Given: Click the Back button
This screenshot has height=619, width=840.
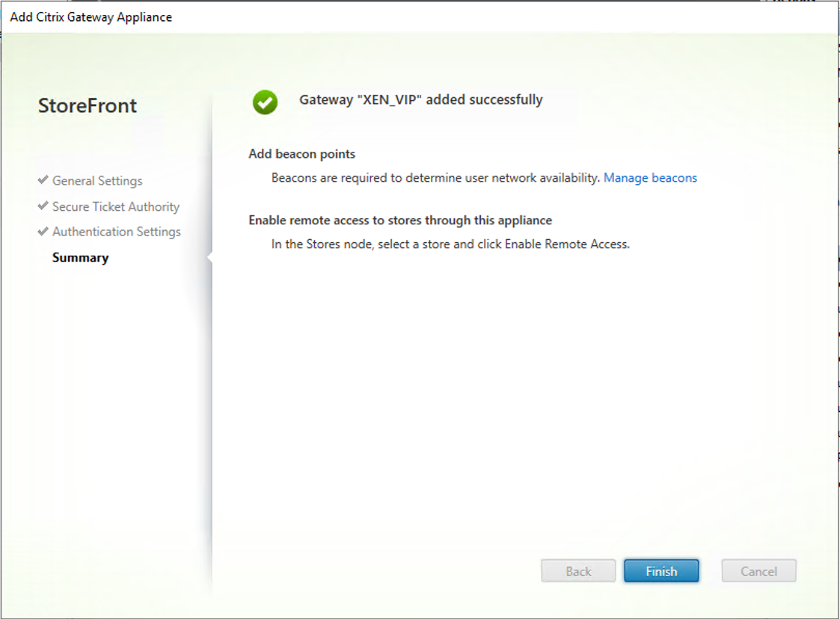Looking at the screenshot, I should pos(578,571).
